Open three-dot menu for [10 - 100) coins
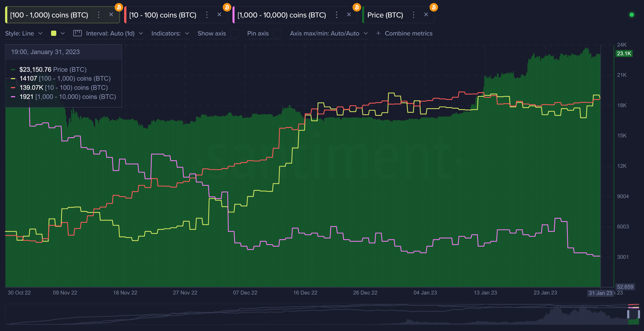The width and height of the screenshot is (644, 331). [x=207, y=15]
